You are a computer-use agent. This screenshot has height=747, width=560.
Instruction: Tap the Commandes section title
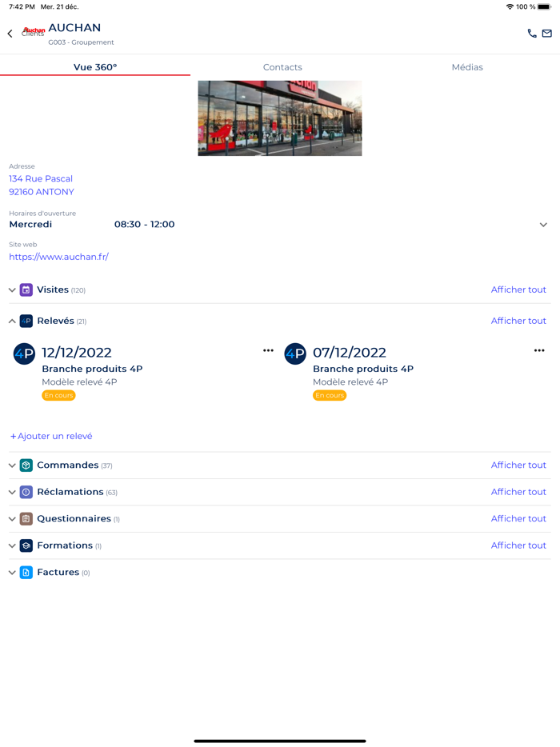point(68,465)
